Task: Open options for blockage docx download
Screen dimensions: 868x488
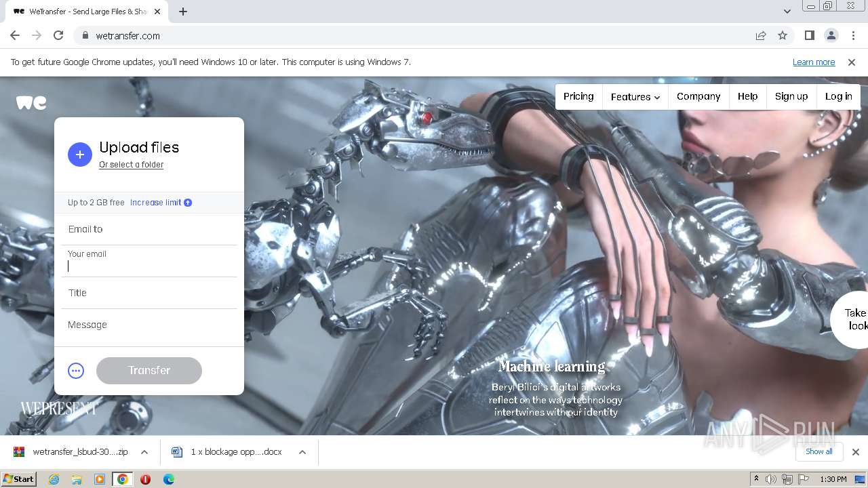Action: tap(302, 452)
